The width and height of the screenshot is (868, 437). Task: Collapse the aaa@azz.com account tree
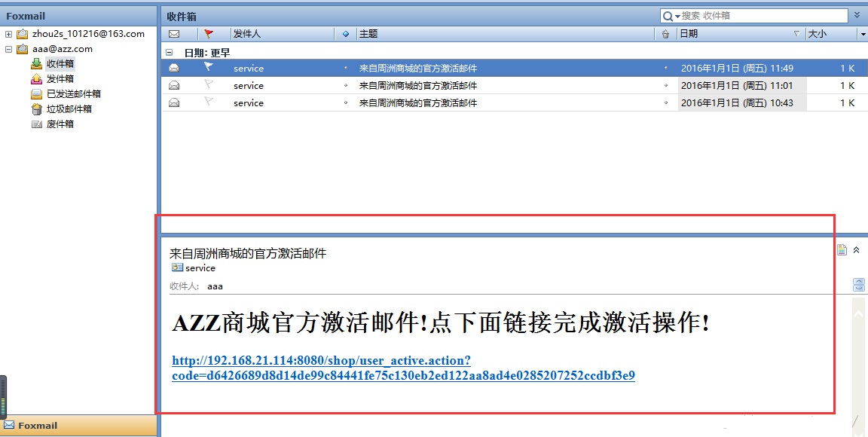(8, 49)
